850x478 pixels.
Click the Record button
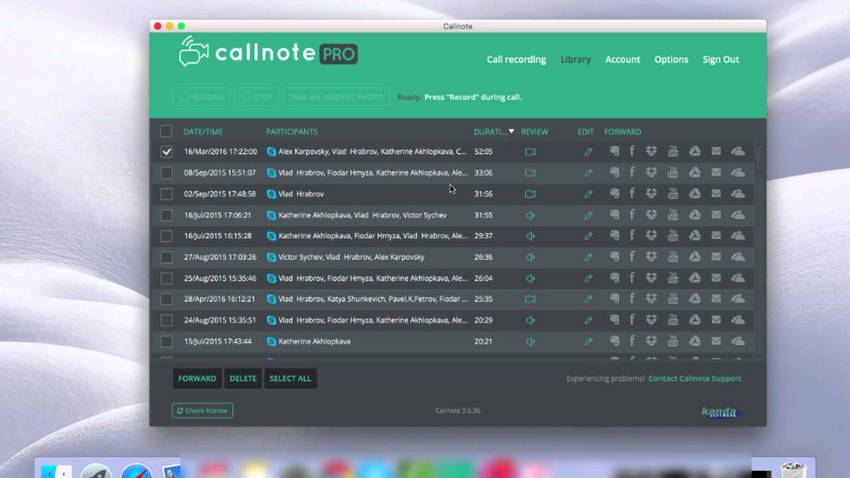[202, 97]
